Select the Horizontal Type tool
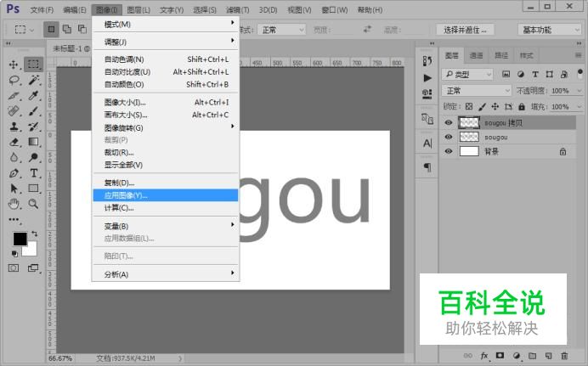 point(34,173)
